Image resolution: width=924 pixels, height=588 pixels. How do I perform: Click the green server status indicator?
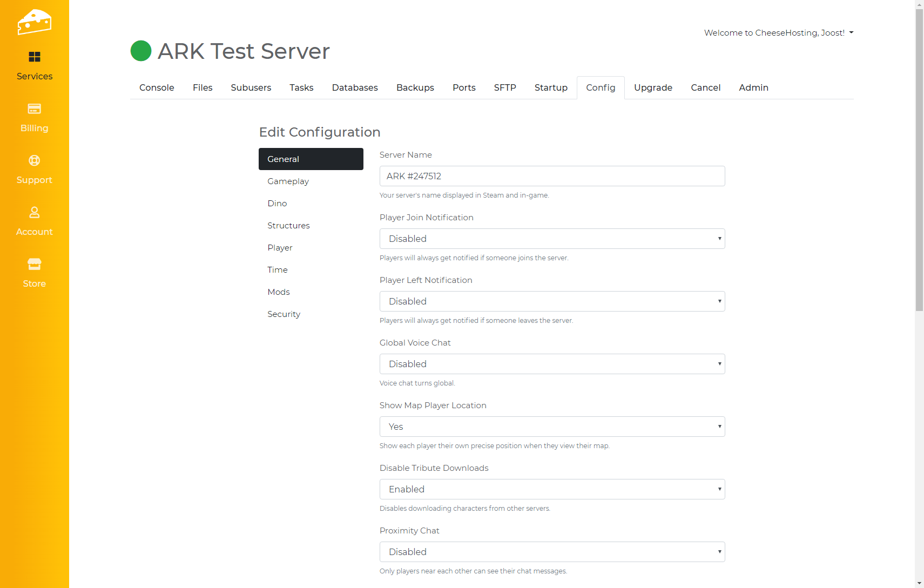click(141, 51)
